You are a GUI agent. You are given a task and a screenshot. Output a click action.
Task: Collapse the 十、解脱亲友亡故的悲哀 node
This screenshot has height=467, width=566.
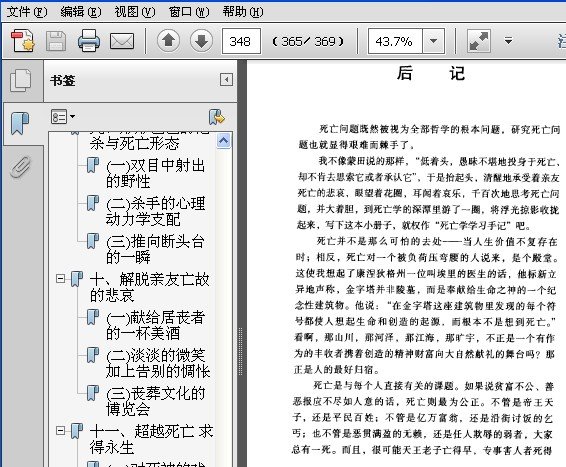[x=61, y=278]
